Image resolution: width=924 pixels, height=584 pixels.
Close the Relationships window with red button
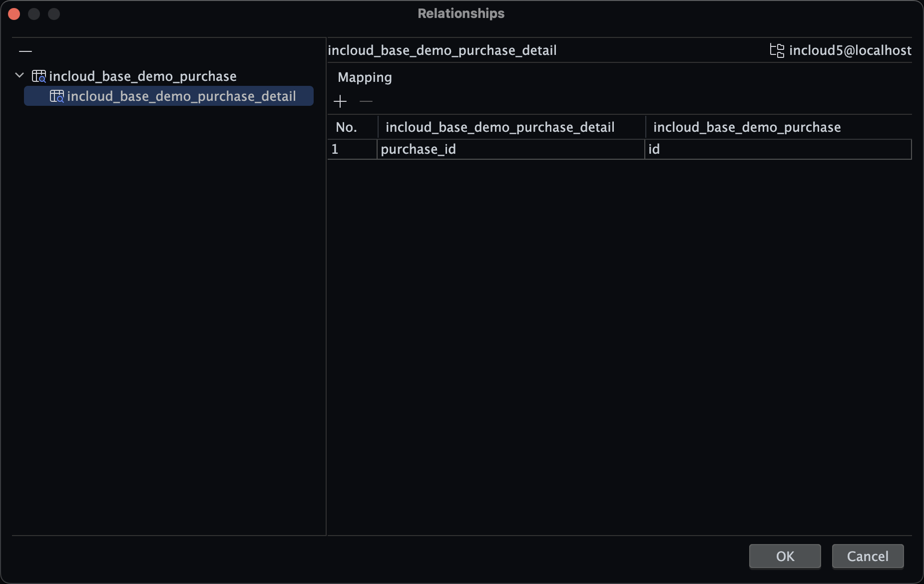pyautogui.click(x=14, y=14)
